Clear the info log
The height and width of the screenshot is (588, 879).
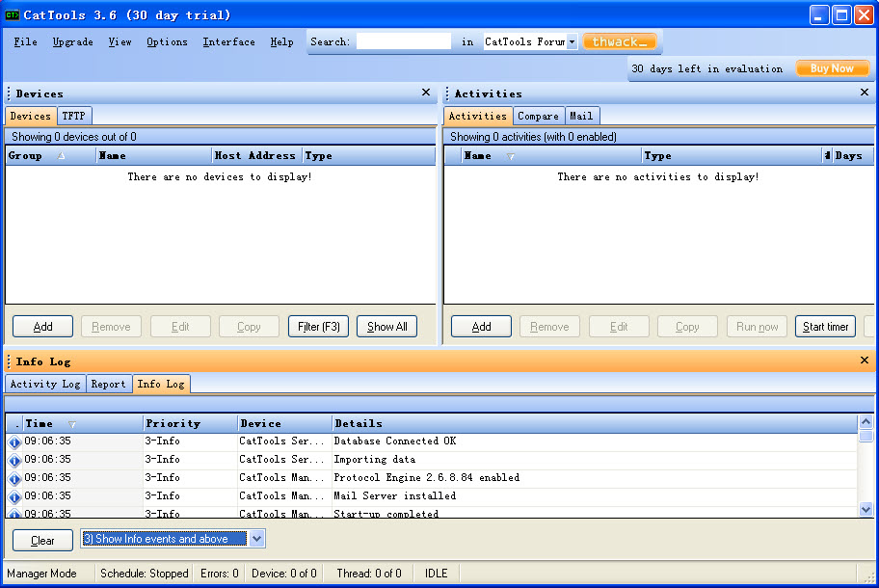coord(42,541)
